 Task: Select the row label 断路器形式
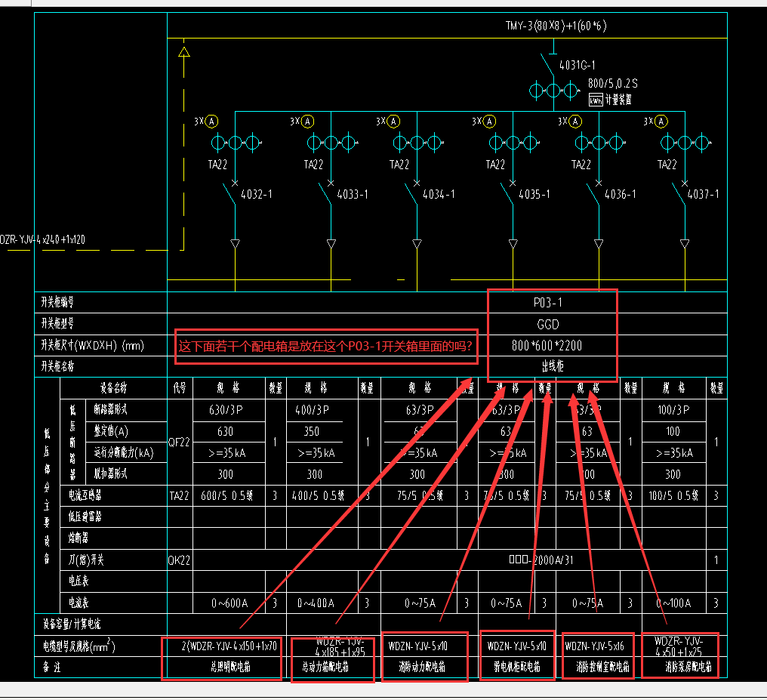(x=110, y=409)
